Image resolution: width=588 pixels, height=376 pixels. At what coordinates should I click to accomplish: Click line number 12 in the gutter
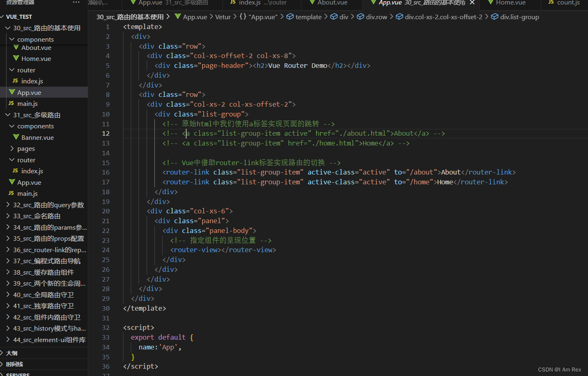106,133
